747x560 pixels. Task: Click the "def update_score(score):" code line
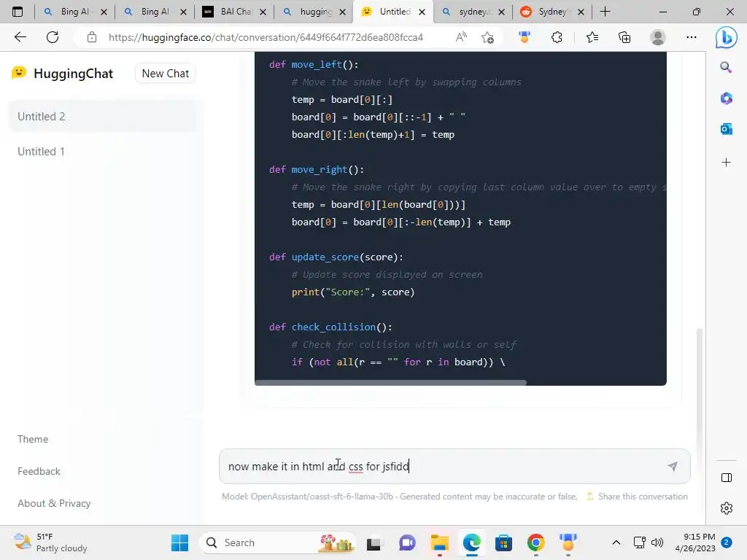(x=336, y=257)
